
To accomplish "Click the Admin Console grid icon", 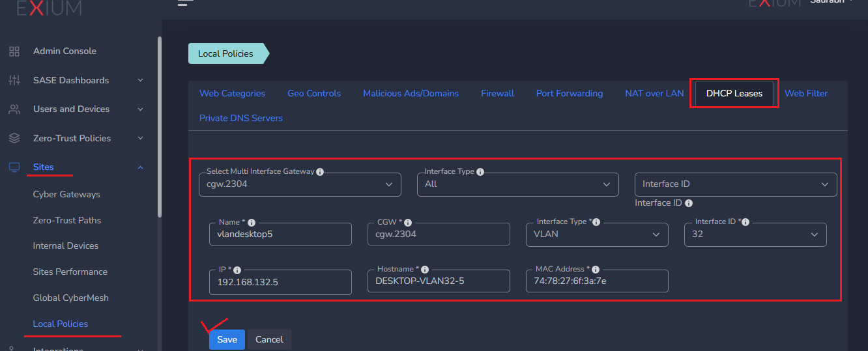I will pyautogui.click(x=14, y=51).
